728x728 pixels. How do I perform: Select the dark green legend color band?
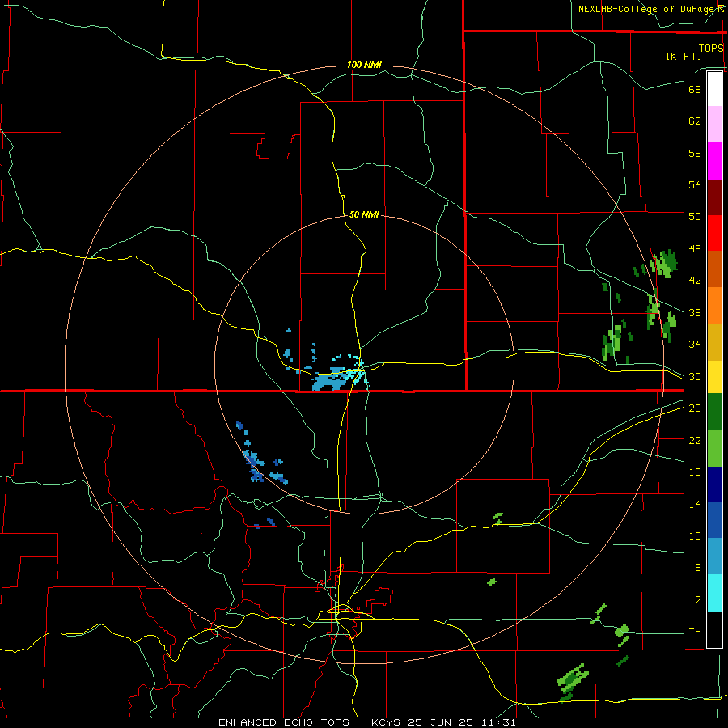pos(714,412)
